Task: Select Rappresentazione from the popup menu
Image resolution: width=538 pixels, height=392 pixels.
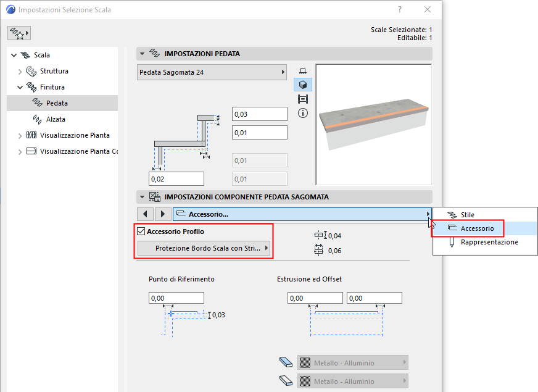Action: [484, 243]
